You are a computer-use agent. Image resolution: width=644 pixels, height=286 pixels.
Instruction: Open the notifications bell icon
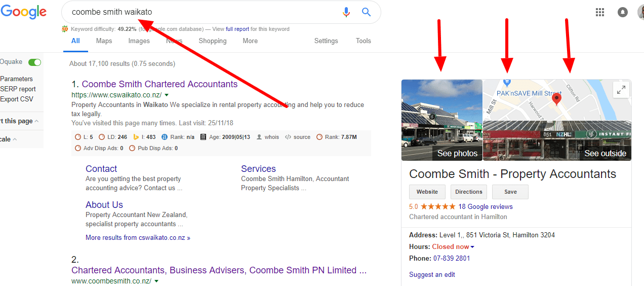pos(623,12)
